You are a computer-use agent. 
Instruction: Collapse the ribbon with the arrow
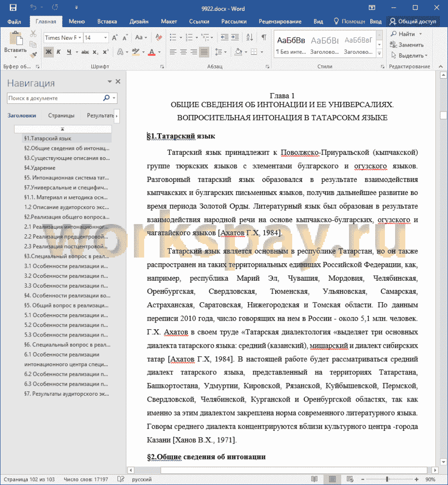point(441,66)
